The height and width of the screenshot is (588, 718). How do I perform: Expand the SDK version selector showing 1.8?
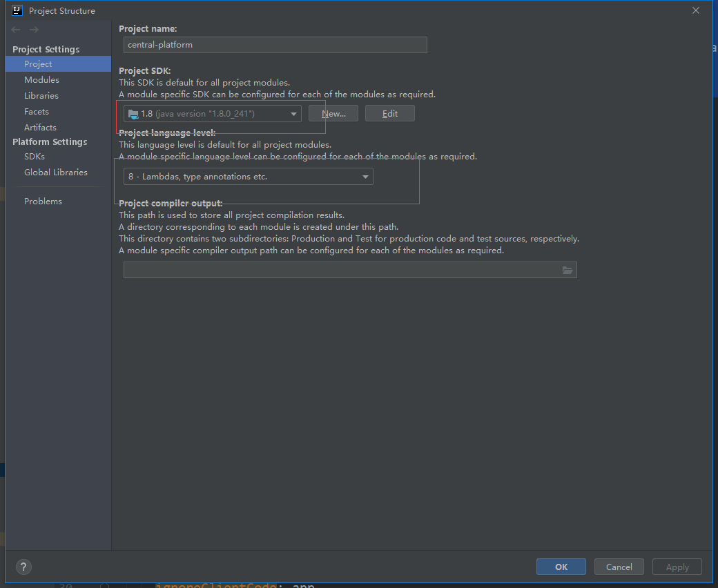click(293, 112)
